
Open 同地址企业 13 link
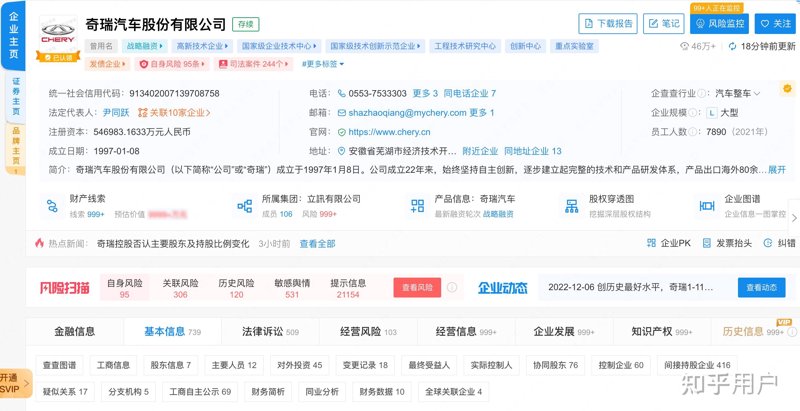pos(533,151)
